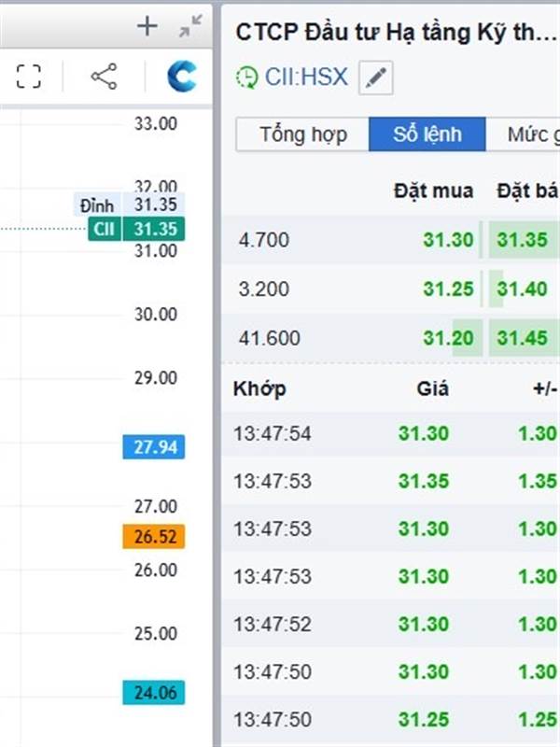This screenshot has width=560, height=747.
Task: Click the collapse arrows icon
Action: pyautogui.click(x=190, y=27)
